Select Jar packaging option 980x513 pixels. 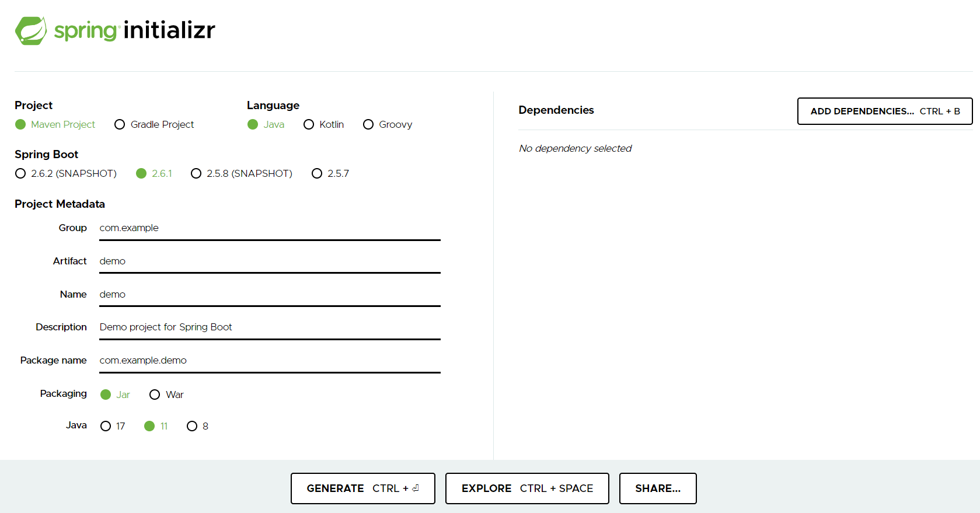click(x=115, y=395)
